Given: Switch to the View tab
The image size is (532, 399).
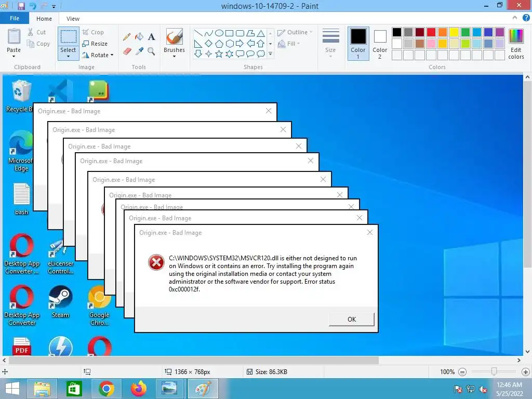Looking at the screenshot, I should click(73, 19).
